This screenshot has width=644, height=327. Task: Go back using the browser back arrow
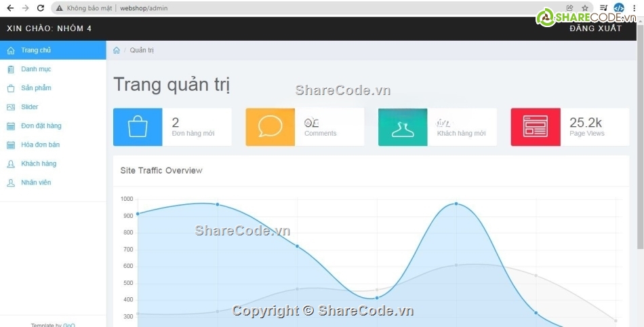click(x=10, y=8)
